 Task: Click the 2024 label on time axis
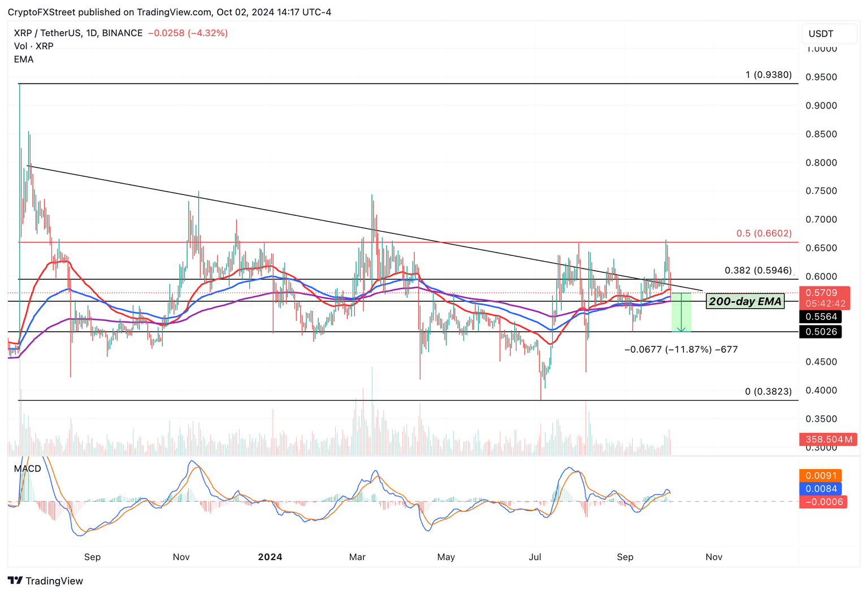point(270,557)
